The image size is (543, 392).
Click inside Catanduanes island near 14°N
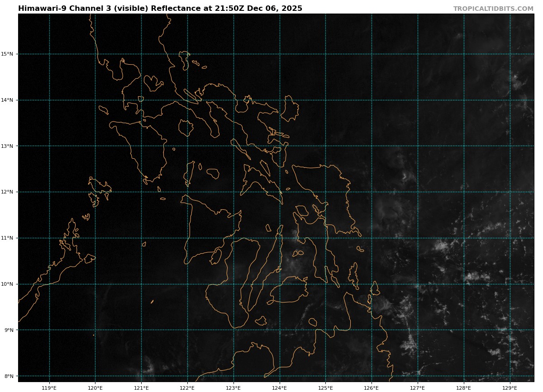click(x=290, y=109)
